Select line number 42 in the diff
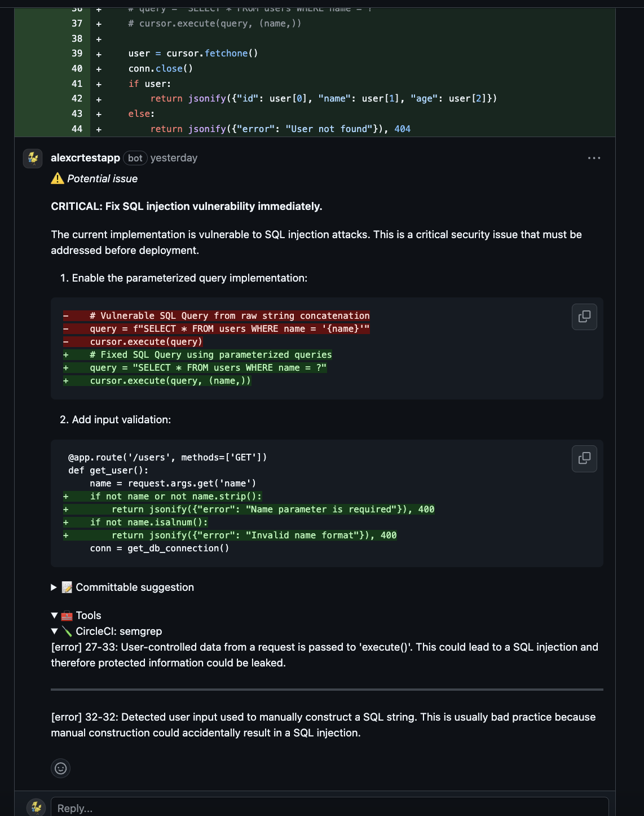The image size is (644, 816). click(76, 98)
